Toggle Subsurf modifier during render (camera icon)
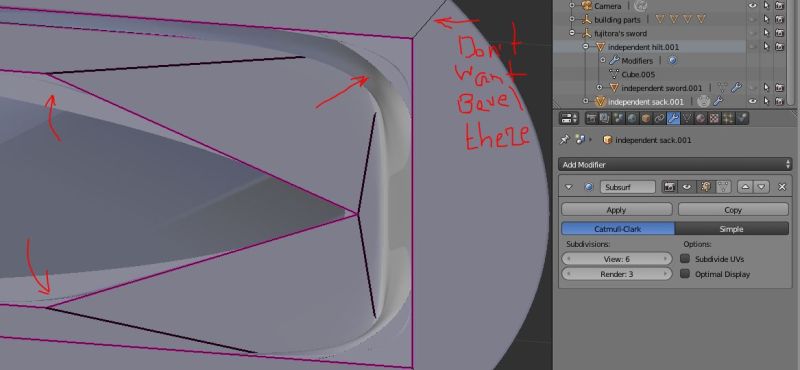The image size is (800, 370). (669, 187)
